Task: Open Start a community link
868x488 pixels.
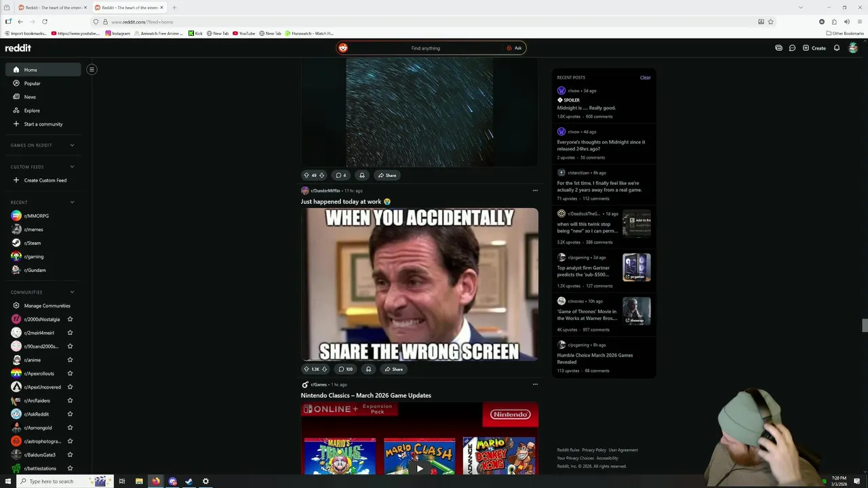Action: (x=43, y=124)
